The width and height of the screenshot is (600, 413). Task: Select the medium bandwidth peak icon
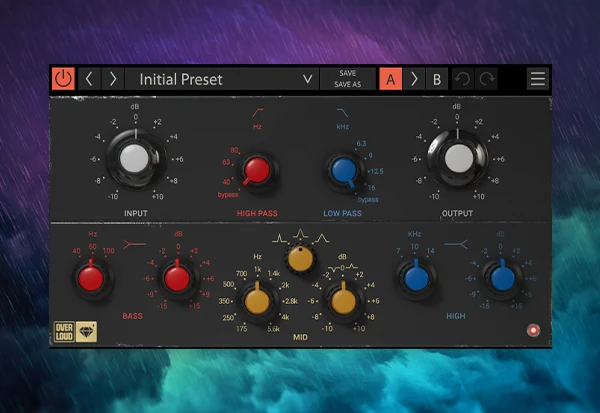click(x=300, y=233)
